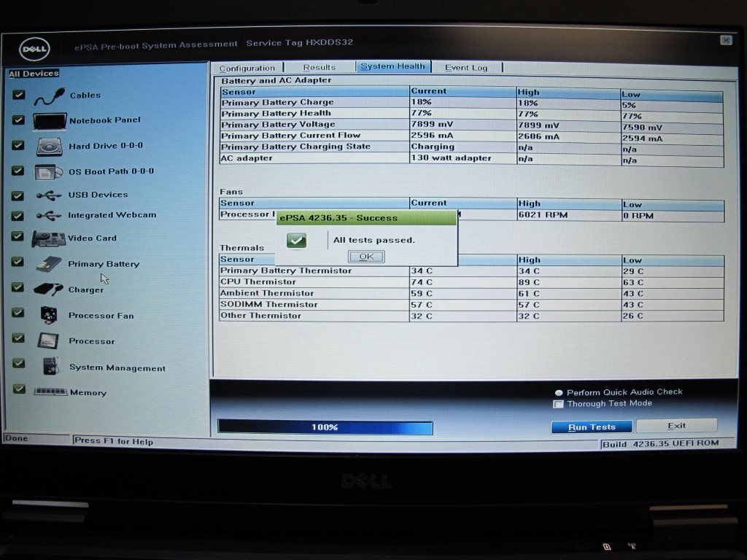Screen dimensions: 747x560
Task: Click the Video Card icon
Action: (x=49, y=238)
